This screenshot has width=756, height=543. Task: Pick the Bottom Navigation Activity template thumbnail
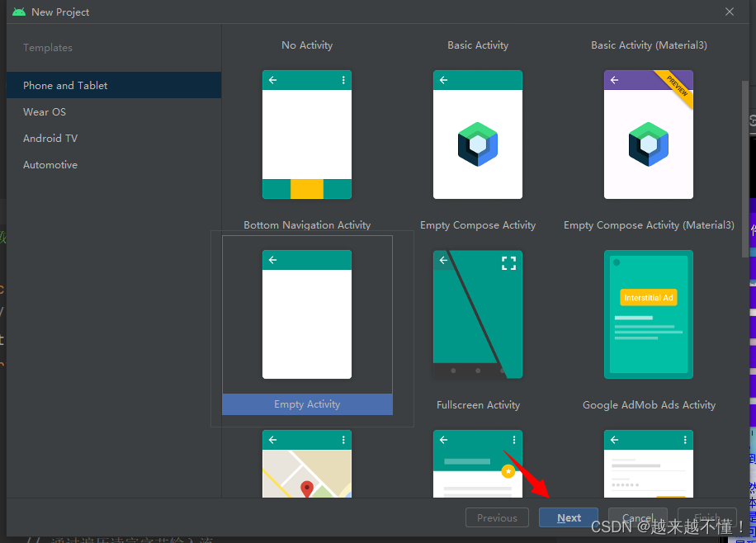[307, 135]
